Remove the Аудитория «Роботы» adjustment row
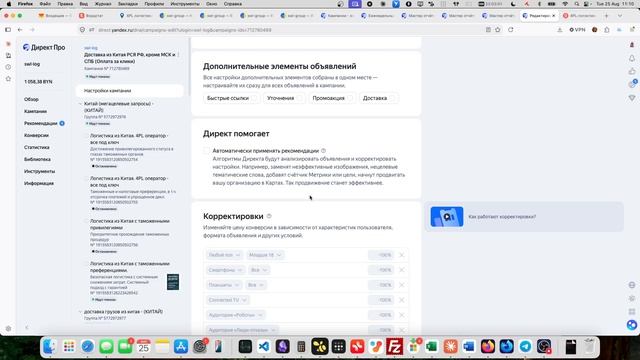Image resolution: width=640 pixels, height=360 pixels. coord(402,315)
